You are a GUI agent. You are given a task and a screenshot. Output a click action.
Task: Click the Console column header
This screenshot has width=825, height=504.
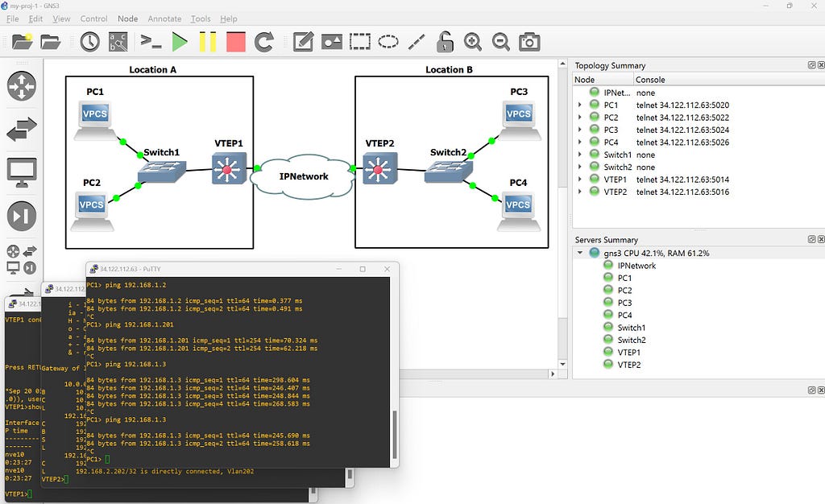click(728, 80)
